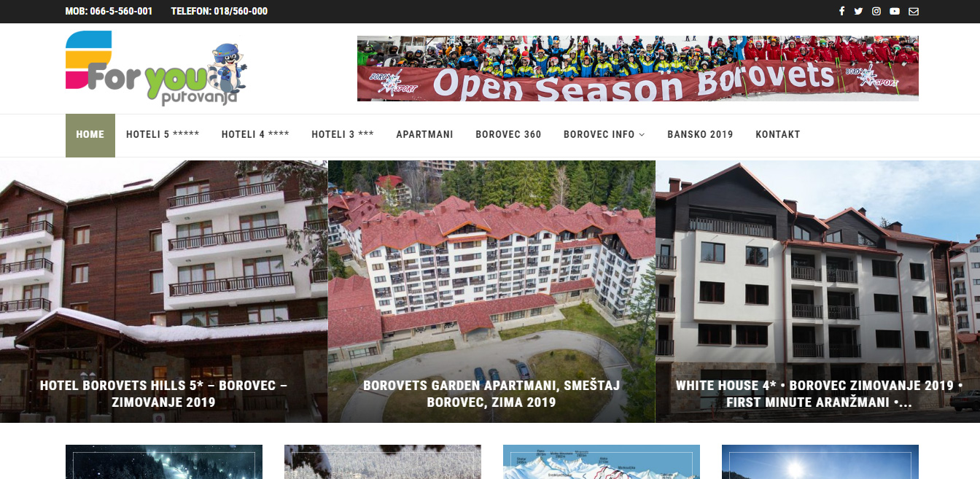Open the Instagram icon in top bar

[x=876, y=11]
